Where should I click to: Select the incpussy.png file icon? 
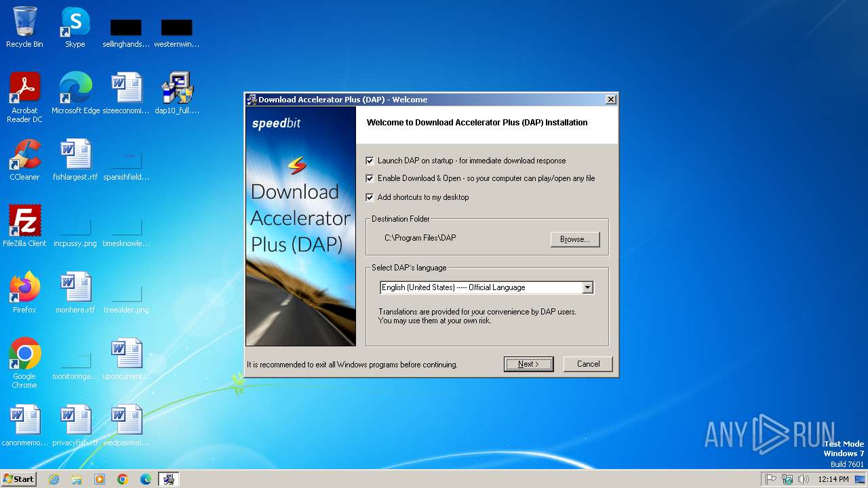click(75, 232)
